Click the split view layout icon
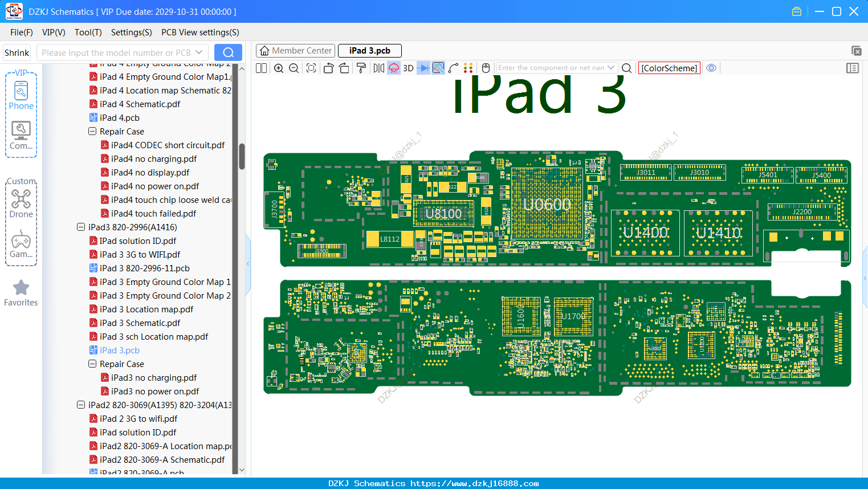The image size is (868, 489). point(262,68)
